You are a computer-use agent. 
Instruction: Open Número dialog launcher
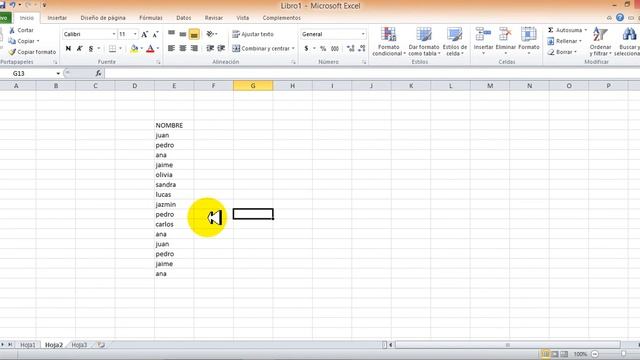click(364, 62)
